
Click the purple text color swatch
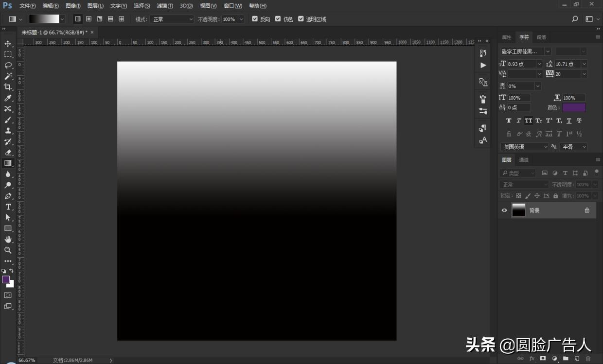(574, 107)
